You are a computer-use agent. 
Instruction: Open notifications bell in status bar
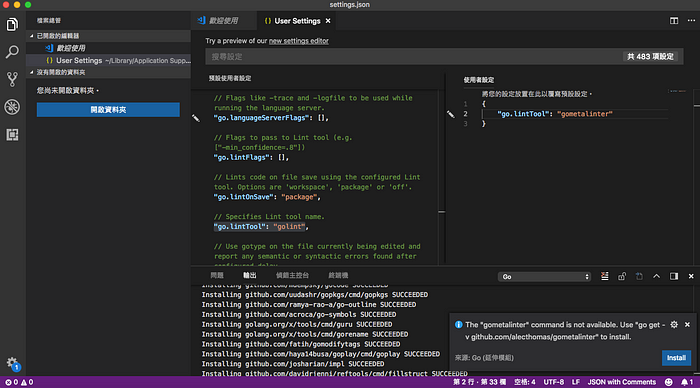pos(687,382)
